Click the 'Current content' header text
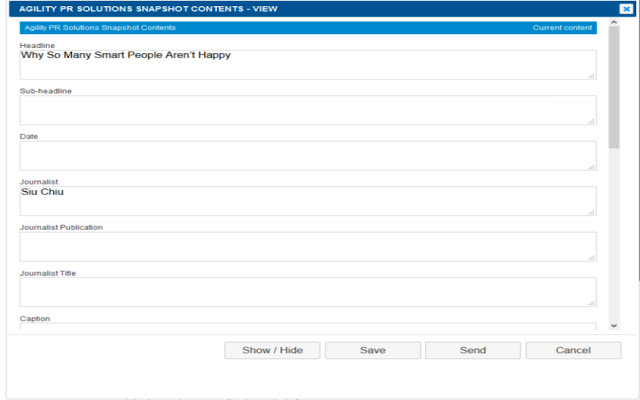The width and height of the screenshot is (640, 400). (x=562, y=28)
